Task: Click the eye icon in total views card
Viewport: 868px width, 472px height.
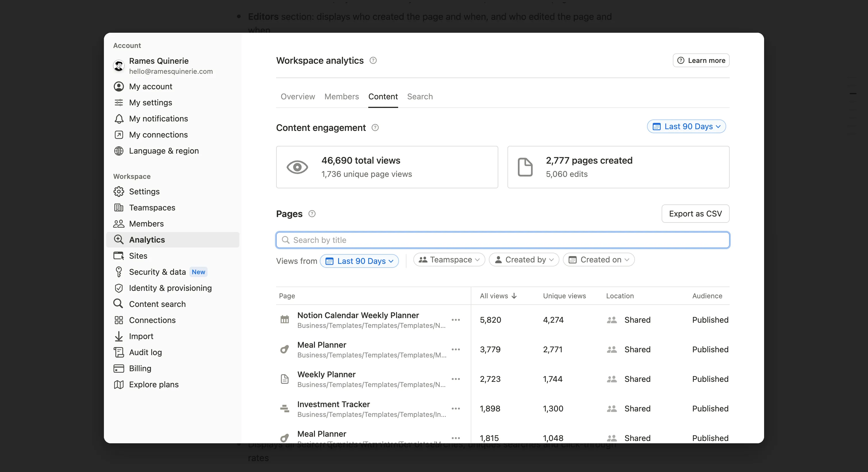Action: click(x=297, y=167)
